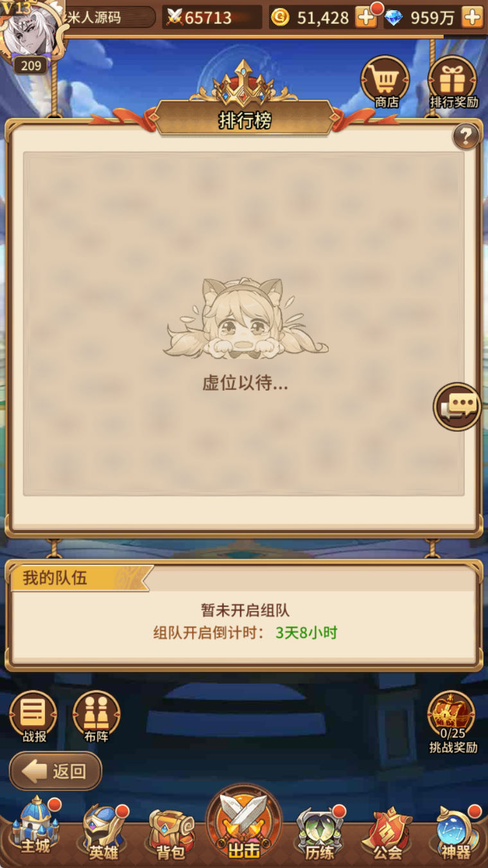Open the 战报 battle report icon
Image resolution: width=488 pixels, height=868 pixels.
pyautogui.click(x=33, y=717)
